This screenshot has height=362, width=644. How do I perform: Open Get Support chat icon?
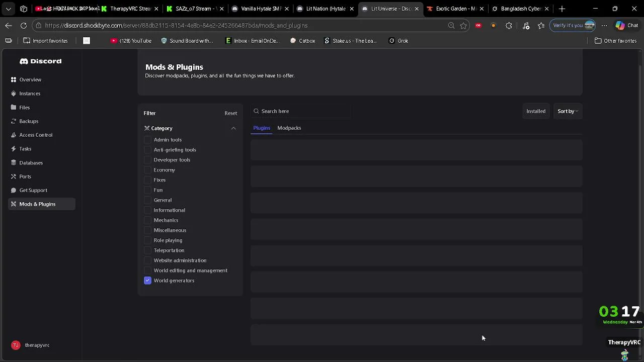pos(14,190)
